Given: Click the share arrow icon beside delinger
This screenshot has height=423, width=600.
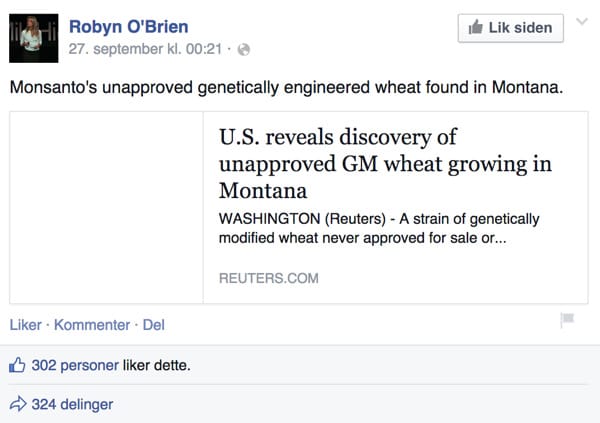Looking at the screenshot, I should click(17, 405).
